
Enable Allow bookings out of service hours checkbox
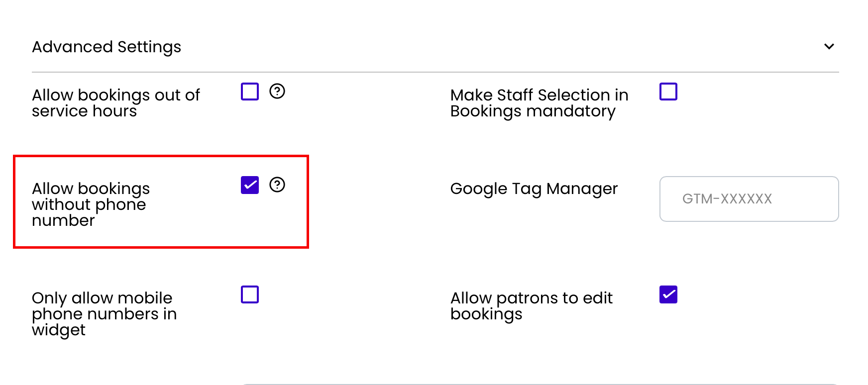250,92
